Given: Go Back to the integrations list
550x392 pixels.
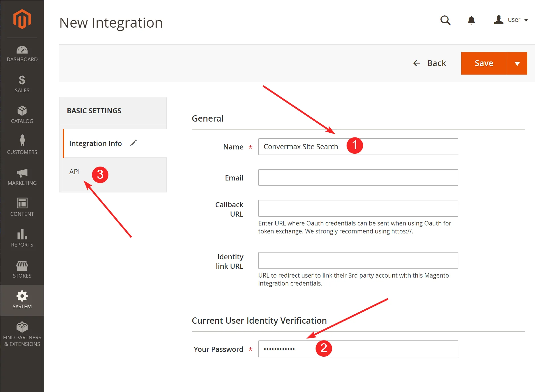Looking at the screenshot, I should (x=430, y=63).
